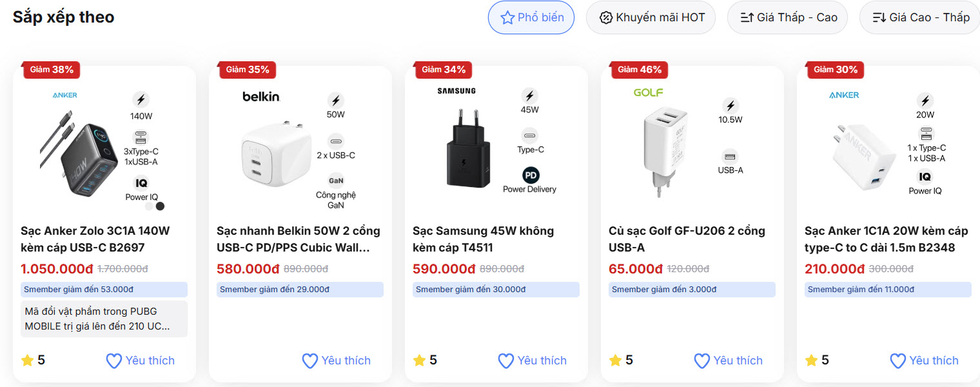Click the black color swatch on Anker Zolo card

click(x=159, y=206)
